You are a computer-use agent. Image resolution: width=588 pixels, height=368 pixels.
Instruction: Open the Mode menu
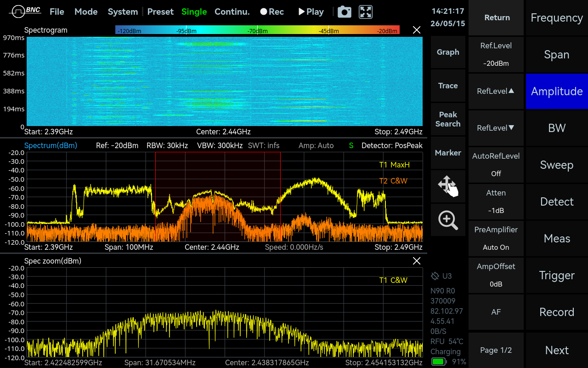point(86,12)
